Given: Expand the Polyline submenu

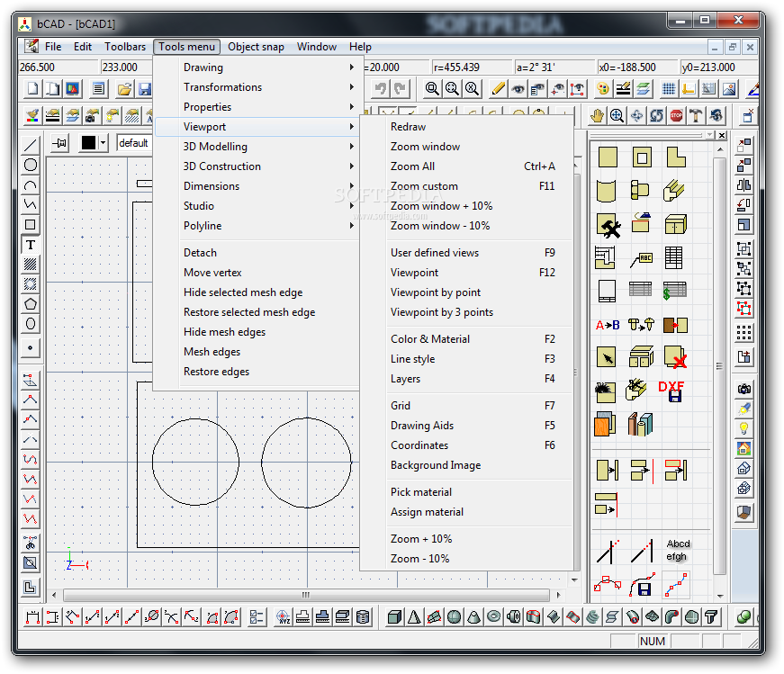Looking at the screenshot, I should click(257, 226).
